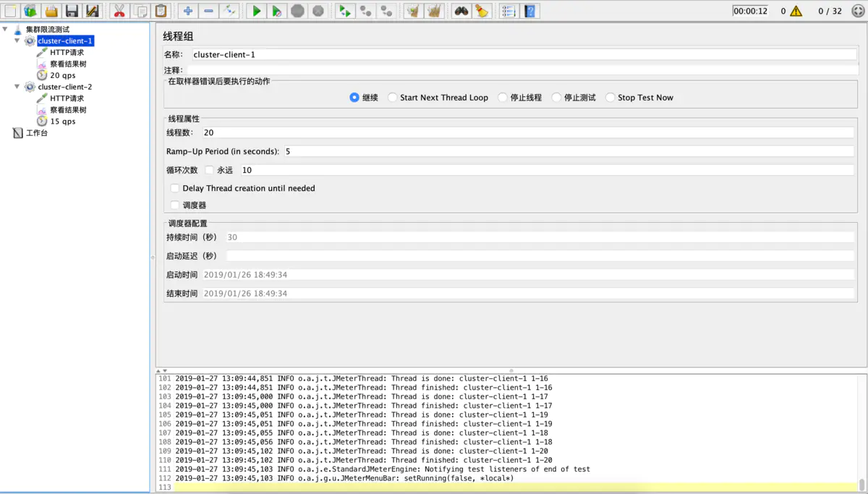Click the 循环次数 field showing 10

click(547, 170)
